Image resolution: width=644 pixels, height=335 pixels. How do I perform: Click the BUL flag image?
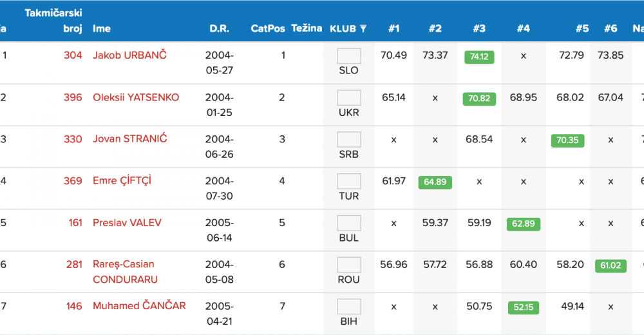tap(349, 224)
